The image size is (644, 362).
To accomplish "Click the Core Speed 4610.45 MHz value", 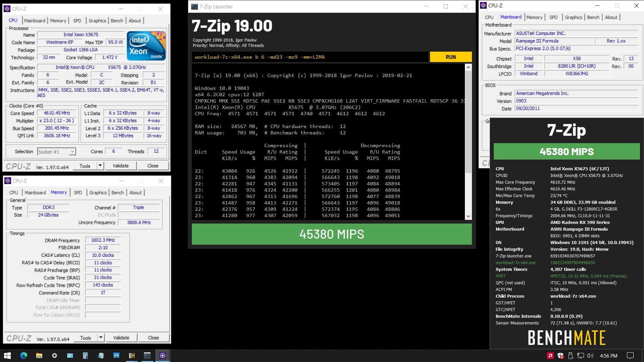I will coord(57,113).
